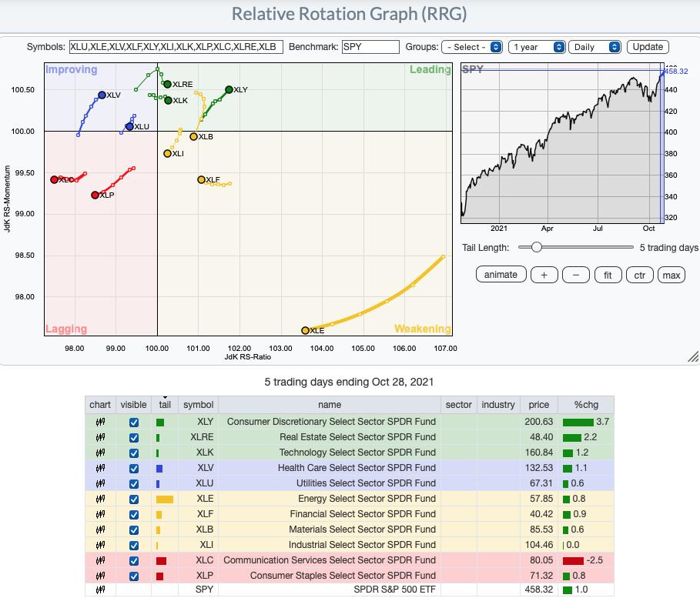The image size is (700, 598).
Task: Click the resize grip icon of the RRG panel
Action: coord(693,356)
